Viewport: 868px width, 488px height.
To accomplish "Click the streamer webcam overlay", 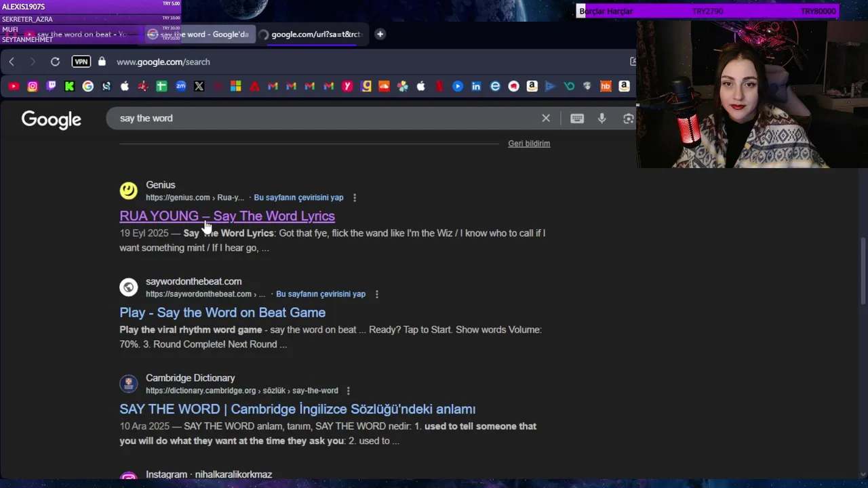I will (x=752, y=94).
